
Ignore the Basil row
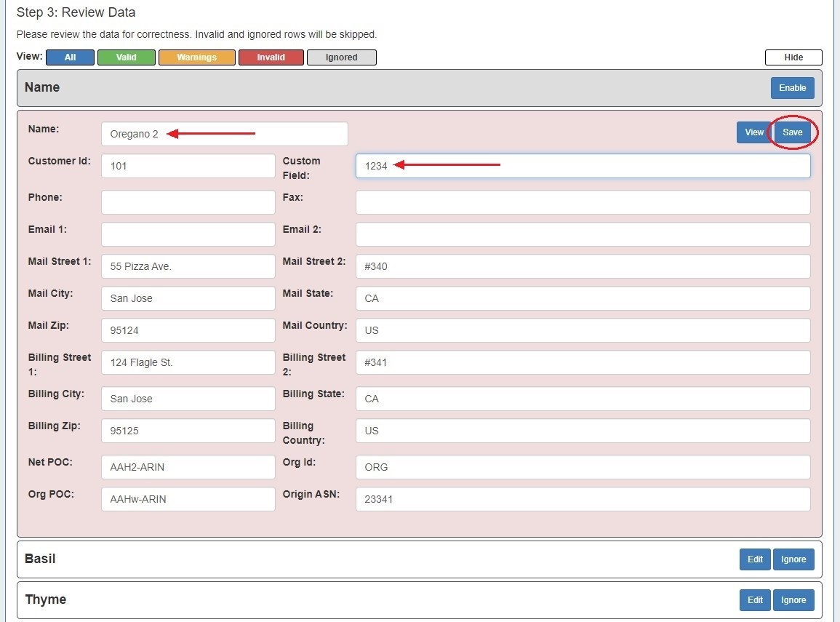793,559
